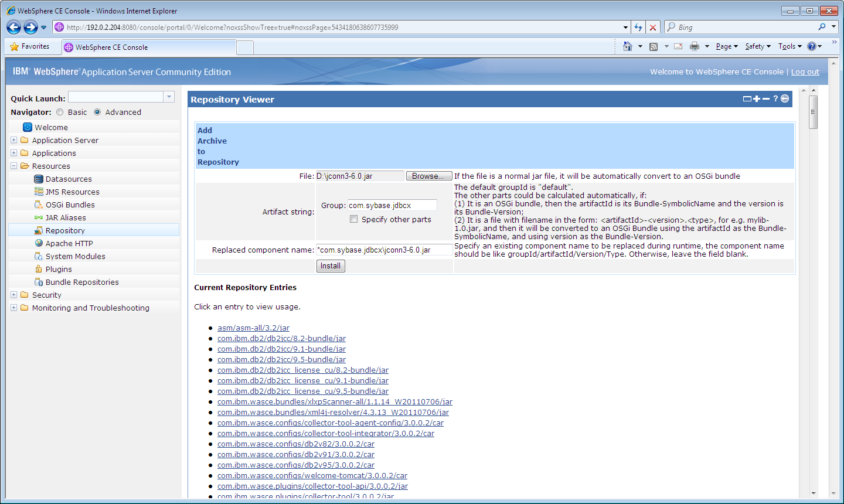Click the Replaced component name field

(x=384, y=250)
